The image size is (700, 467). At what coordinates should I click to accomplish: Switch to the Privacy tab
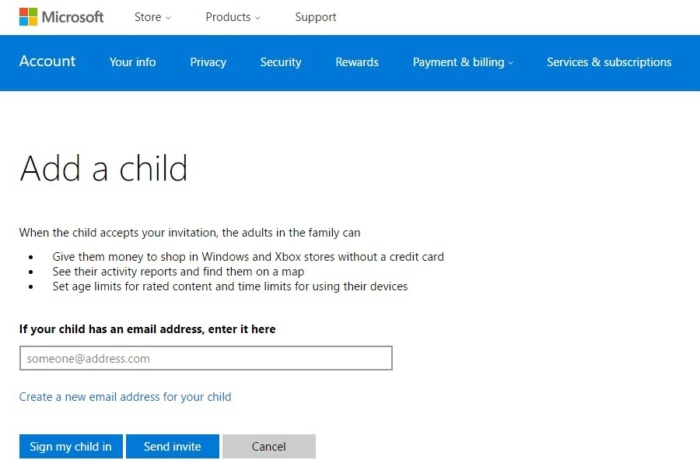pyautogui.click(x=208, y=62)
